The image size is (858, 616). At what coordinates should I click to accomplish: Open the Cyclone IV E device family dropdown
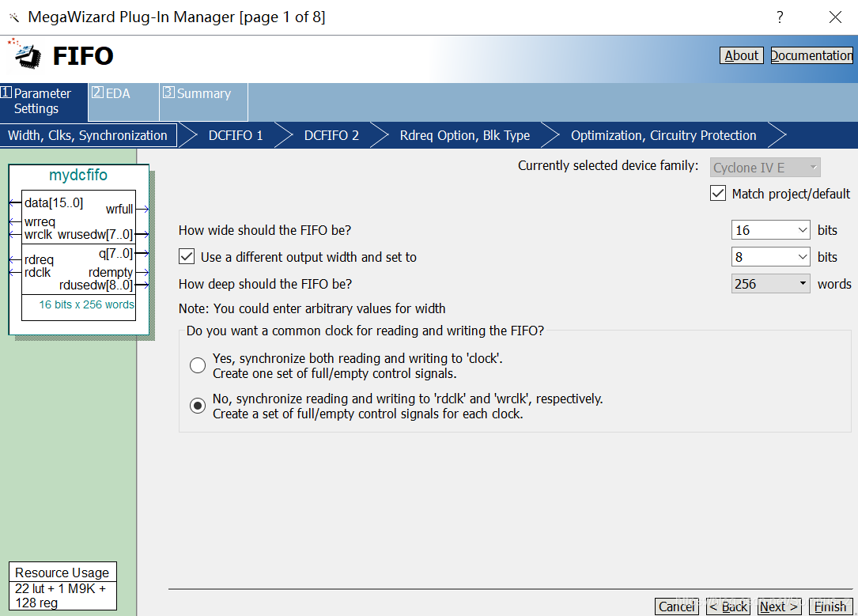[765, 168]
